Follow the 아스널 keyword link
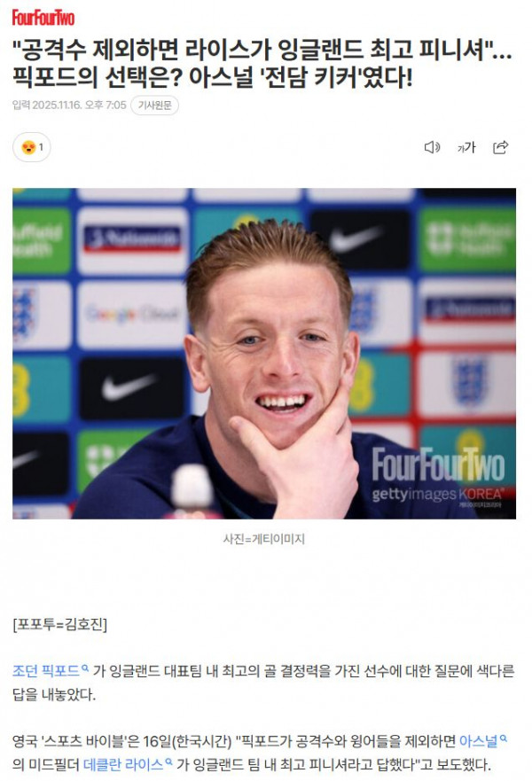This screenshot has width=532, height=781. (x=478, y=741)
